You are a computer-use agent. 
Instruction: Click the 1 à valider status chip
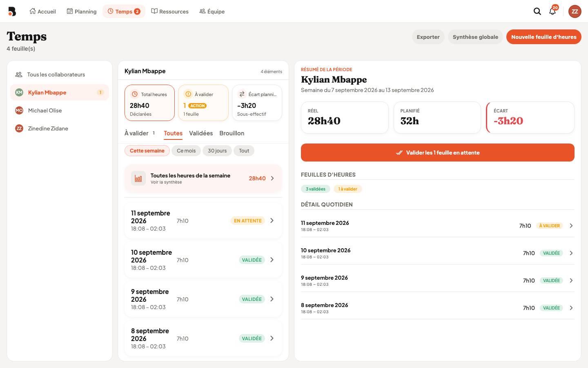pos(348,189)
